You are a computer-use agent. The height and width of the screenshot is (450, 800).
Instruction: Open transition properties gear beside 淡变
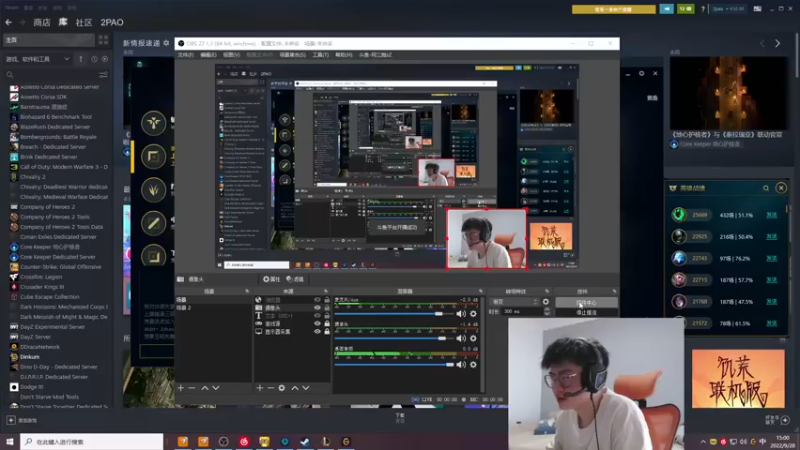pyautogui.click(x=546, y=302)
